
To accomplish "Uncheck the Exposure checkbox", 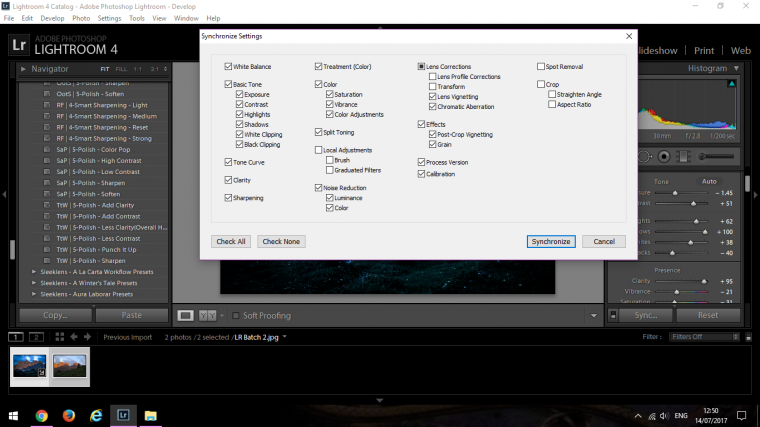I will coord(239,94).
